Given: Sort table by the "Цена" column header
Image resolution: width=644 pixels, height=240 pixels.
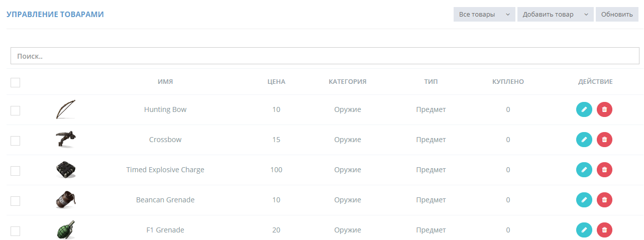Looking at the screenshot, I should click(x=276, y=82).
